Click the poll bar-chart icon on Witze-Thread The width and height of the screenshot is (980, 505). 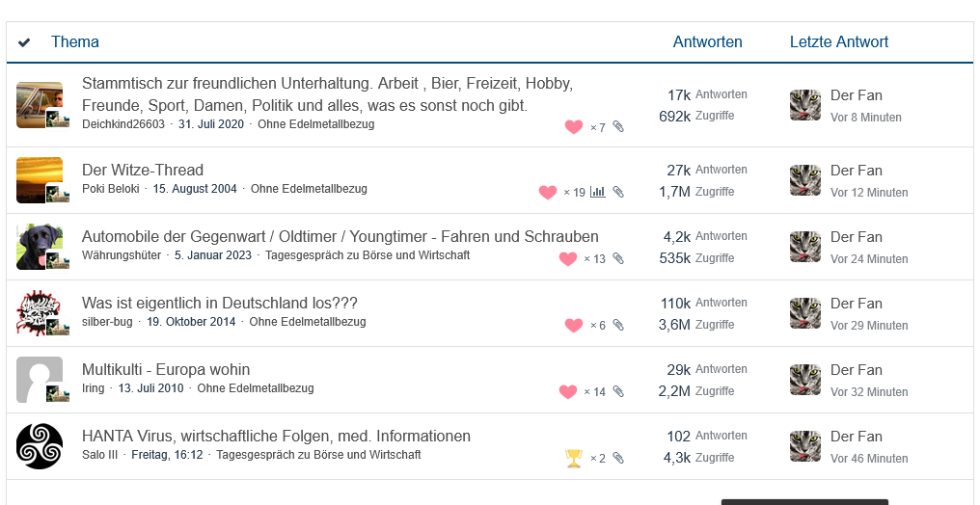(x=598, y=192)
